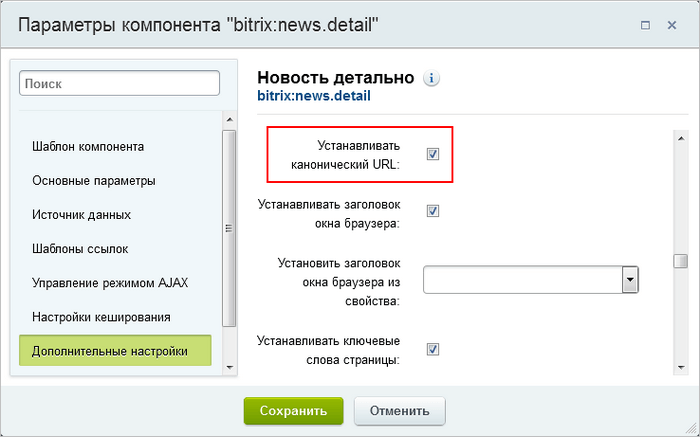The width and height of the screenshot is (700, 437).
Task: Open the browser title property dropdown
Action: 630,280
